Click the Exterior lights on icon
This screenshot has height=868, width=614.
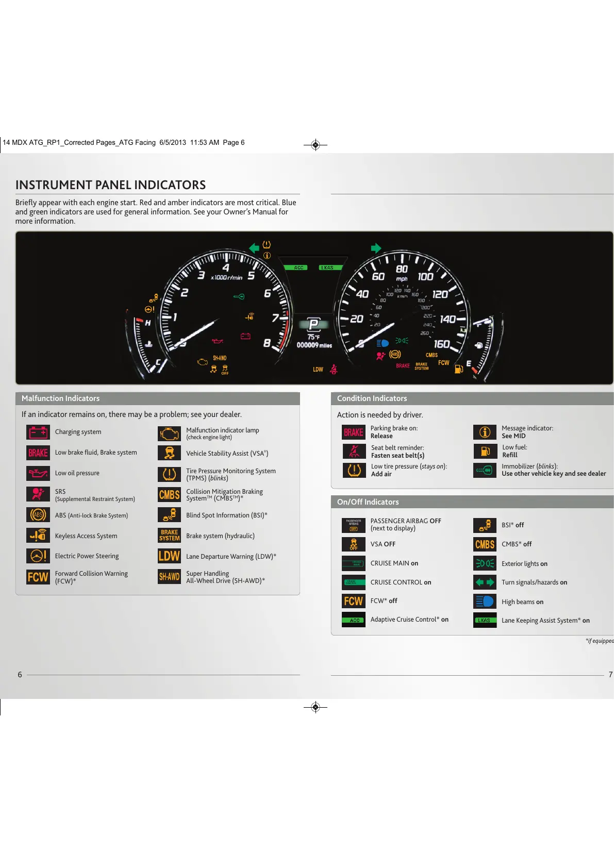point(485,563)
